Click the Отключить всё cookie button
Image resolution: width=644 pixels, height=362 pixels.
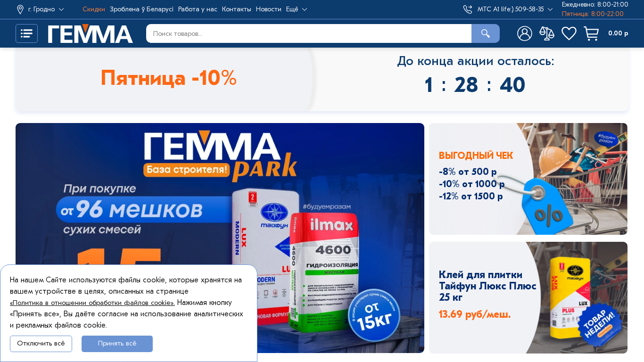pos(41,344)
